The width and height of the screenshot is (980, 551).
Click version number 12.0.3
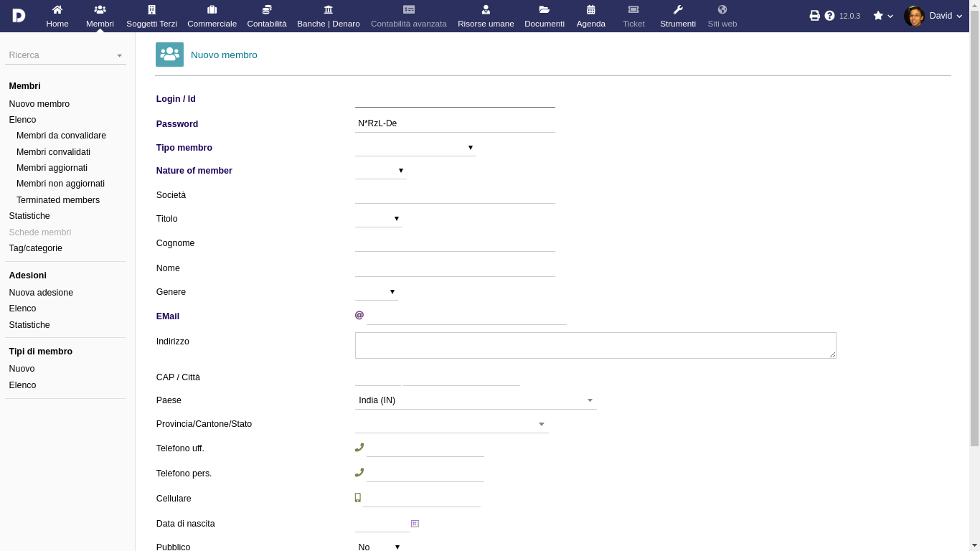pos(849,16)
